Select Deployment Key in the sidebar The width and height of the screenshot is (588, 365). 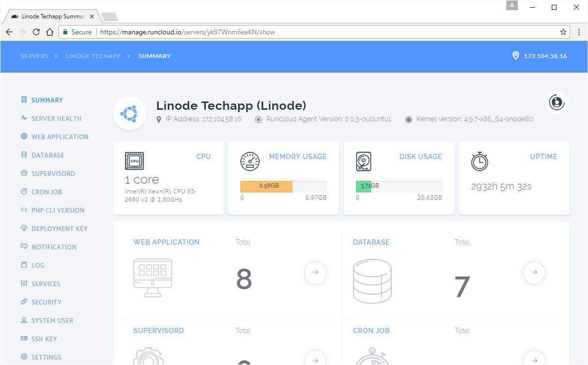pos(59,229)
